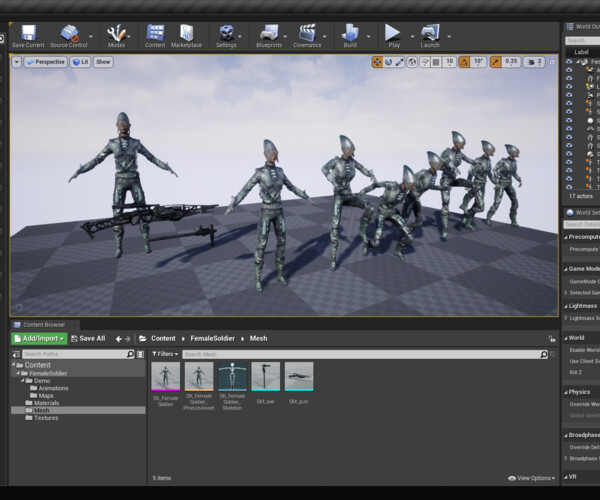Click the maximize viewport icon
The width and height of the screenshot is (600, 500).
(x=552, y=62)
